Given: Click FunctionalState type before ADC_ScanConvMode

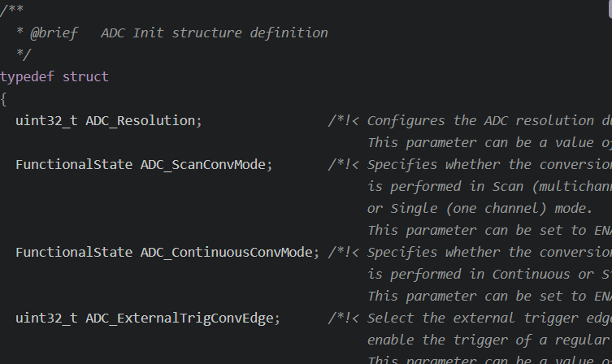Looking at the screenshot, I should [74, 165].
